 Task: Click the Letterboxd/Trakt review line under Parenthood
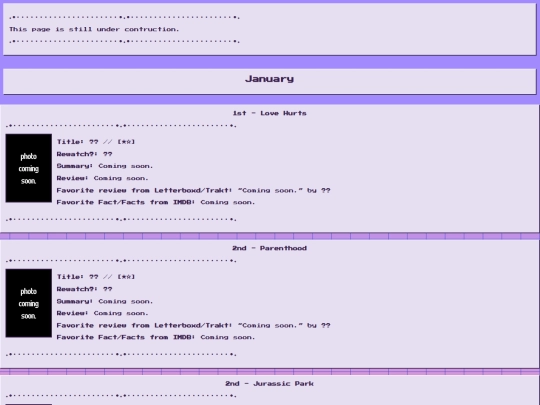coord(193,325)
